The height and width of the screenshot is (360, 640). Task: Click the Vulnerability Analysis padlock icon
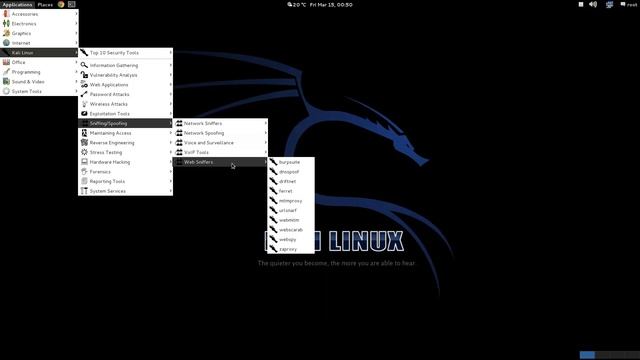coord(84,75)
